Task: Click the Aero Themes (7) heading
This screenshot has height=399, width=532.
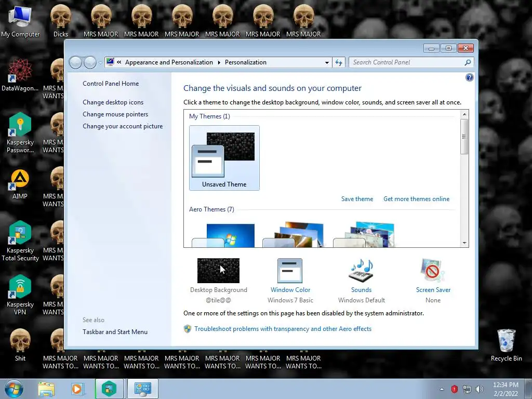Action: pos(211,209)
